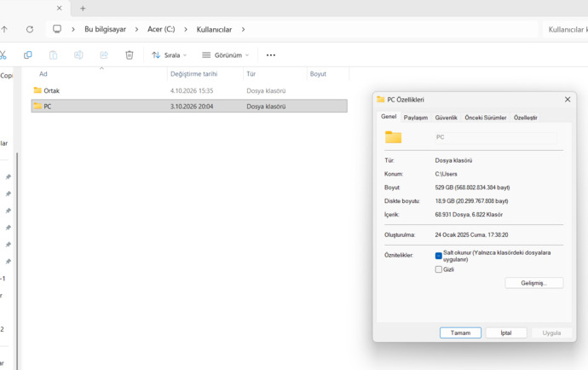Cancel with the İptal button
The height and width of the screenshot is (370, 588).
point(506,332)
